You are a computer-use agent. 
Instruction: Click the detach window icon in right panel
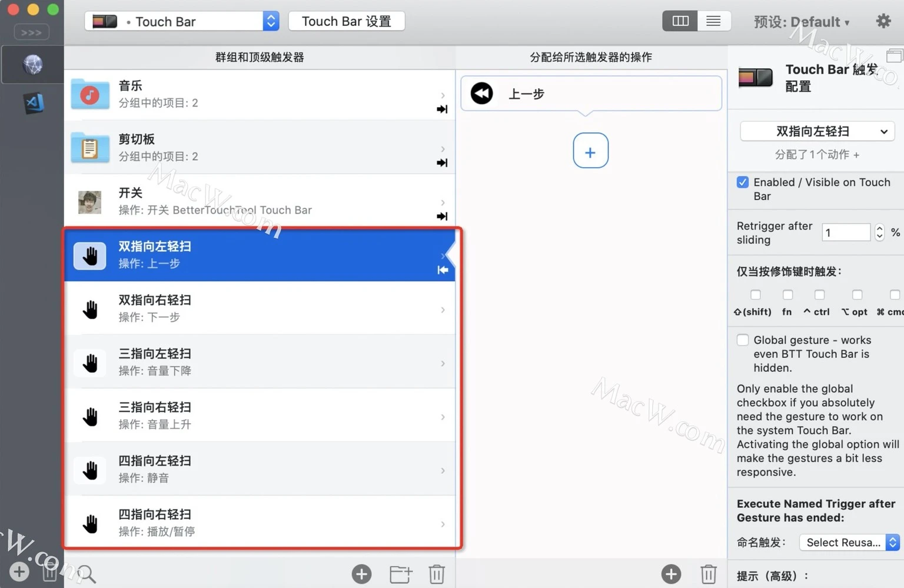[x=895, y=56]
